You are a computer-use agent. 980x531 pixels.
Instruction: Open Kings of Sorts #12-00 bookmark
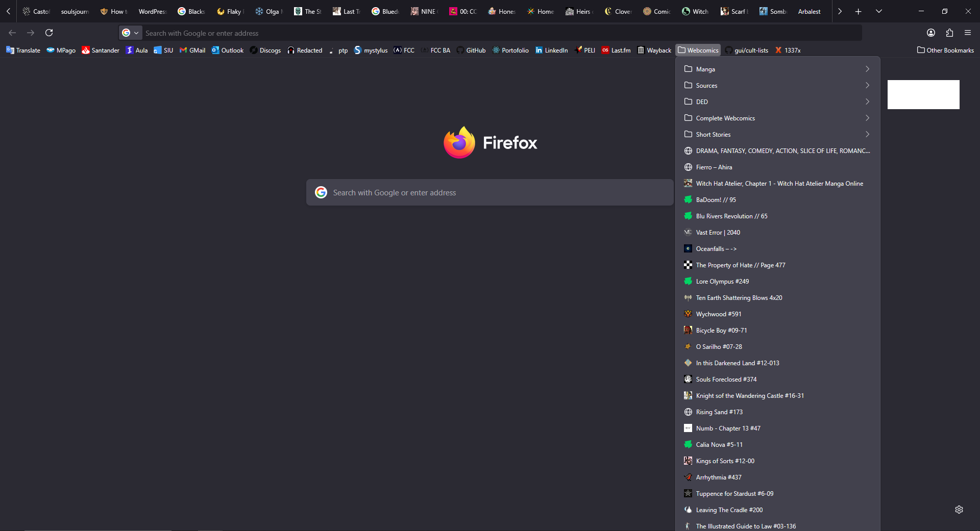click(778, 461)
